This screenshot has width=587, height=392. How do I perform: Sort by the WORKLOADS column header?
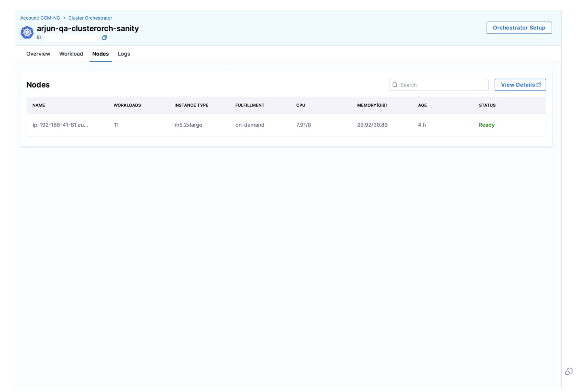(x=127, y=105)
